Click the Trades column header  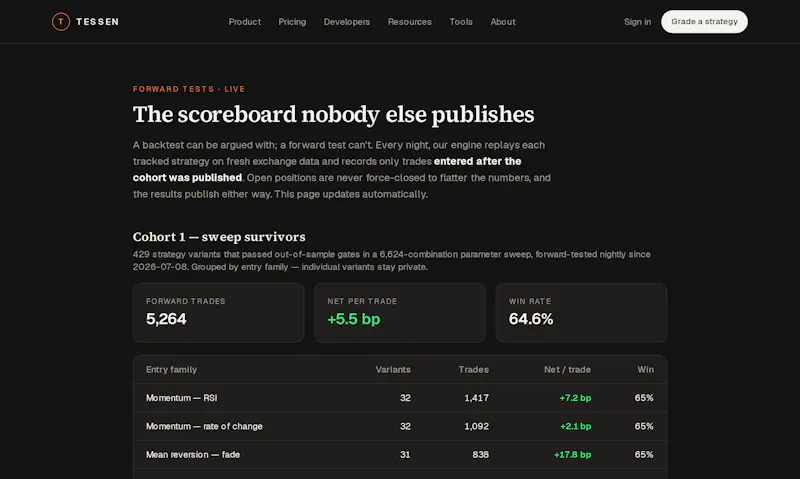tap(473, 369)
